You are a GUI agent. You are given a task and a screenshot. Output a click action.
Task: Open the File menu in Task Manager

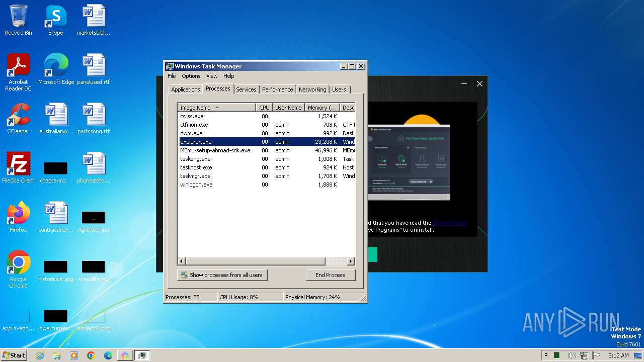172,76
